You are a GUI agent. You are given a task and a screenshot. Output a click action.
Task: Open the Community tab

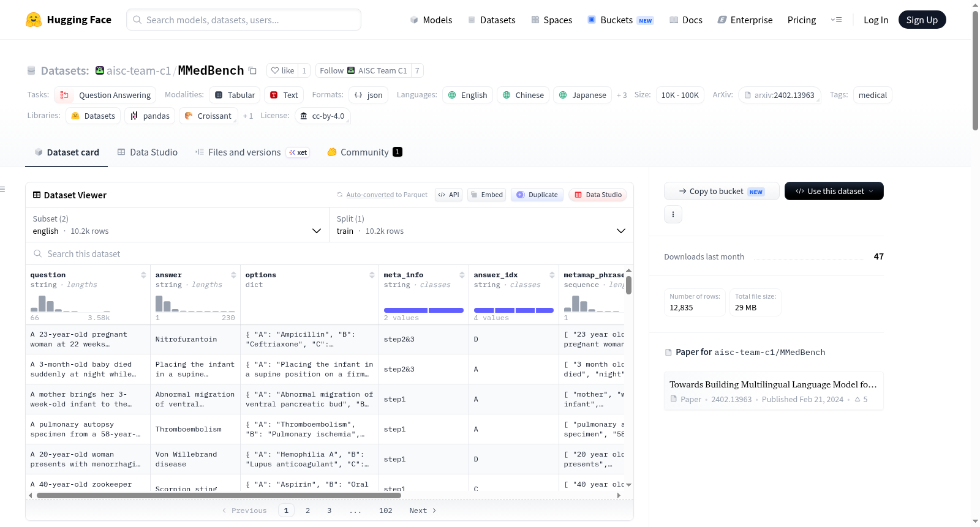(x=364, y=152)
